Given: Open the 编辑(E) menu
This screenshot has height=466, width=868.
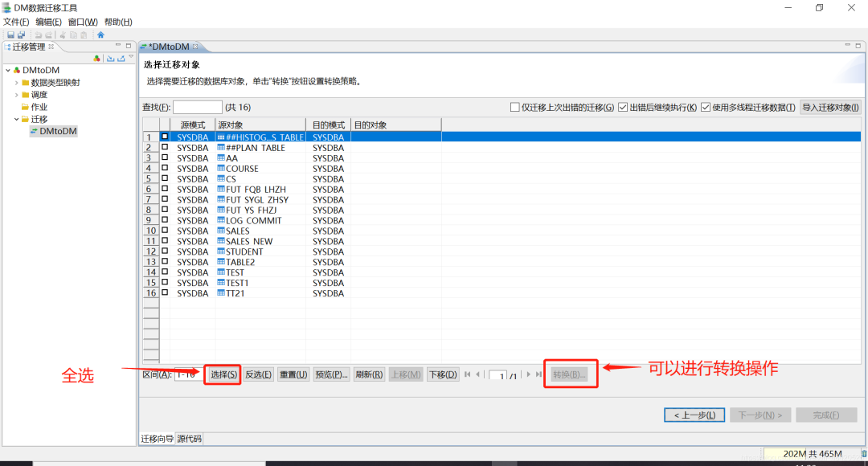Looking at the screenshot, I should coord(49,22).
